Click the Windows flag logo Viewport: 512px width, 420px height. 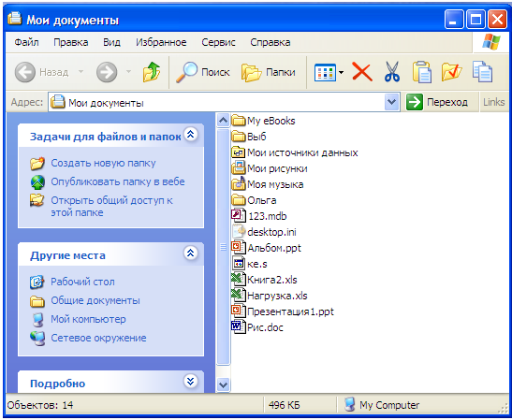click(491, 42)
